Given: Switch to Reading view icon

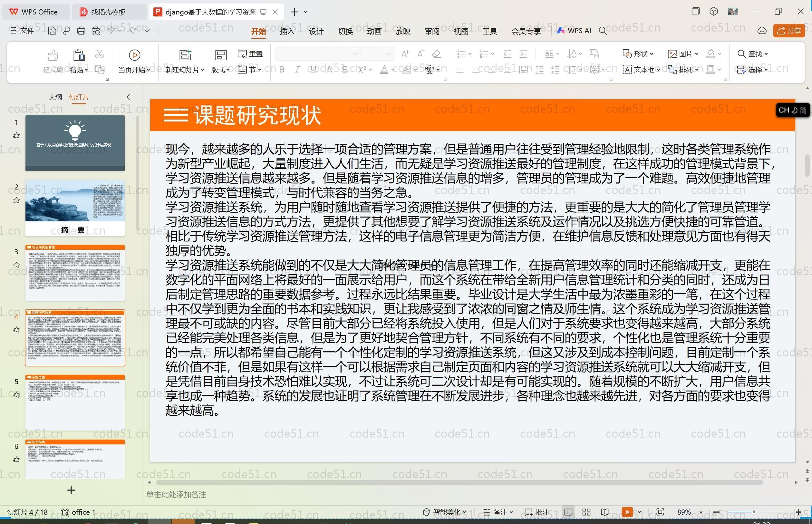Looking at the screenshot, I should pyautogui.click(x=605, y=512).
